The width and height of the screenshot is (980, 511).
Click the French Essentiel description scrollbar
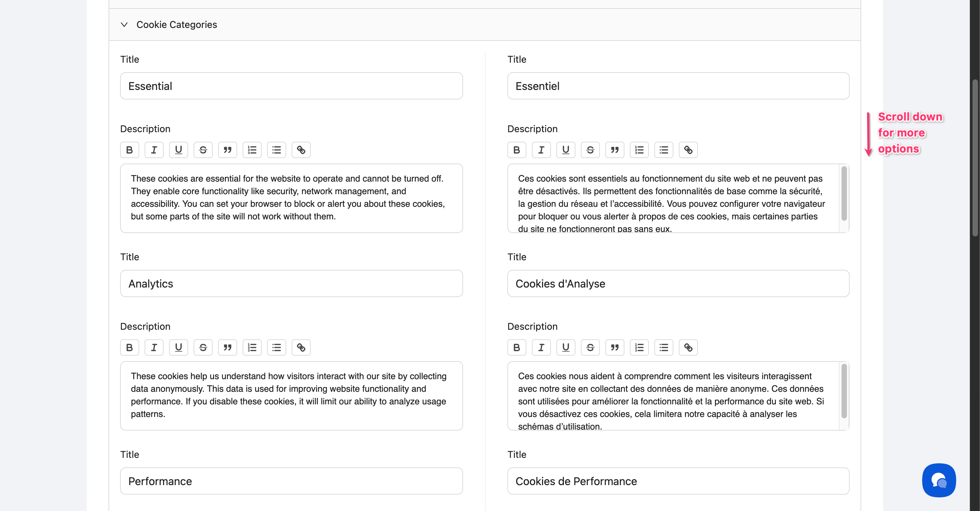point(844,193)
